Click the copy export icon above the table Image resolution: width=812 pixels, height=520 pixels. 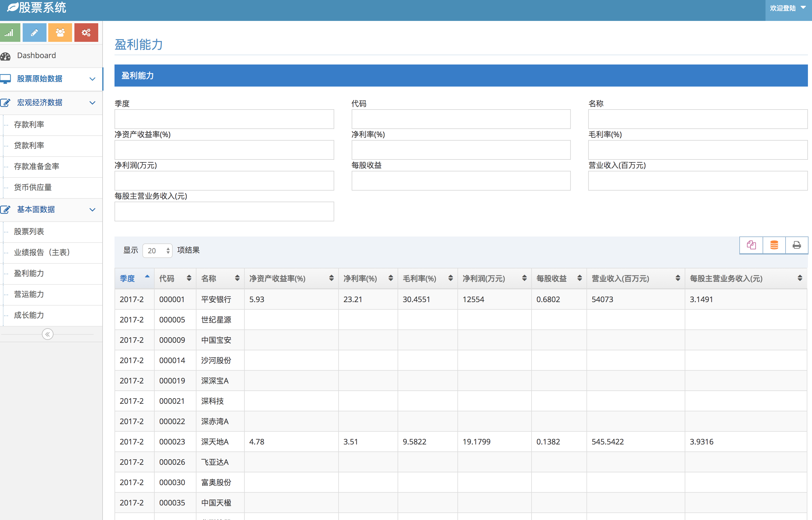tap(751, 245)
